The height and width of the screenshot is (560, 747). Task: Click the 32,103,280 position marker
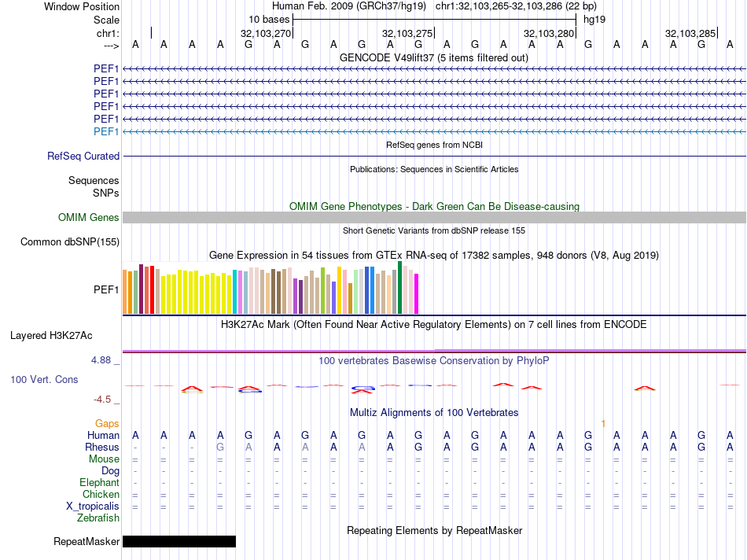pos(548,33)
